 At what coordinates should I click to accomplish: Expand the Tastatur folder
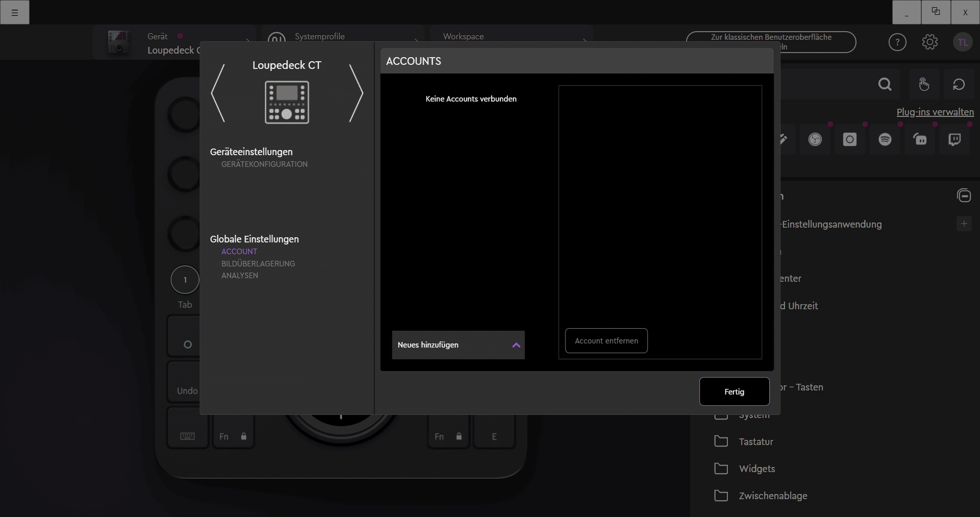point(755,441)
